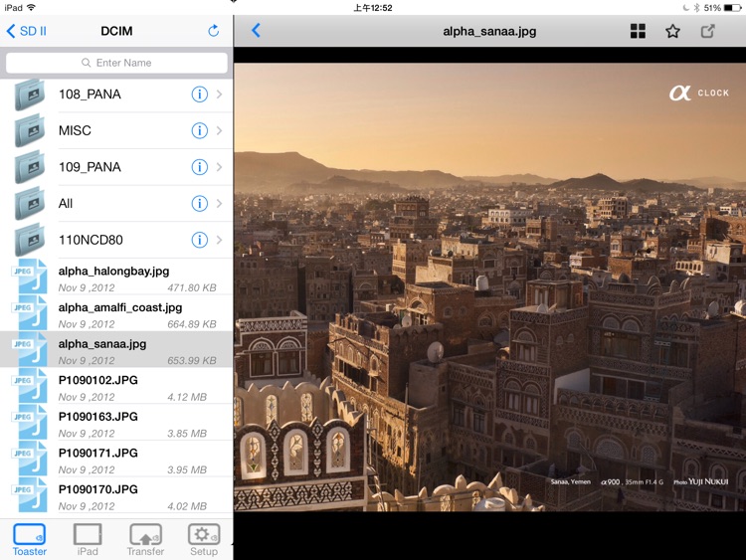
Task: Show info for the 108_PANA folder
Action: click(199, 94)
